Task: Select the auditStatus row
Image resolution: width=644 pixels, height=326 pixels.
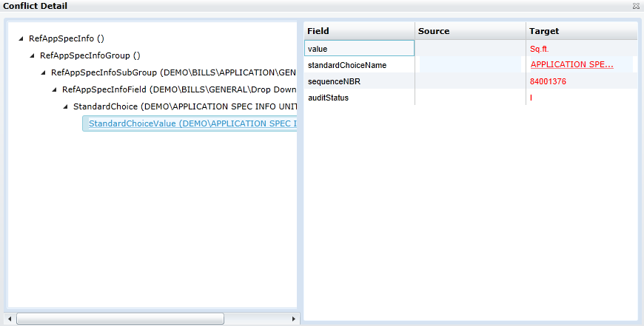Action: click(x=359, y=98)
